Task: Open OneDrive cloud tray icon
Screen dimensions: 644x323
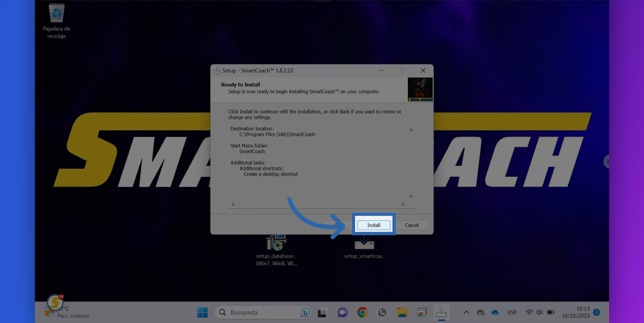Action: (495, 312)
